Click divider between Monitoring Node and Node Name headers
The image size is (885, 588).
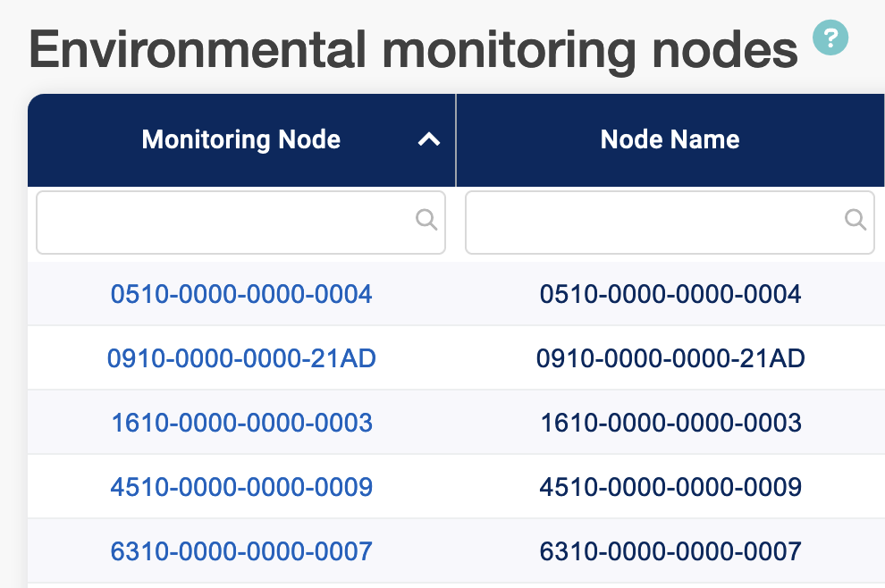coord(456,139)
